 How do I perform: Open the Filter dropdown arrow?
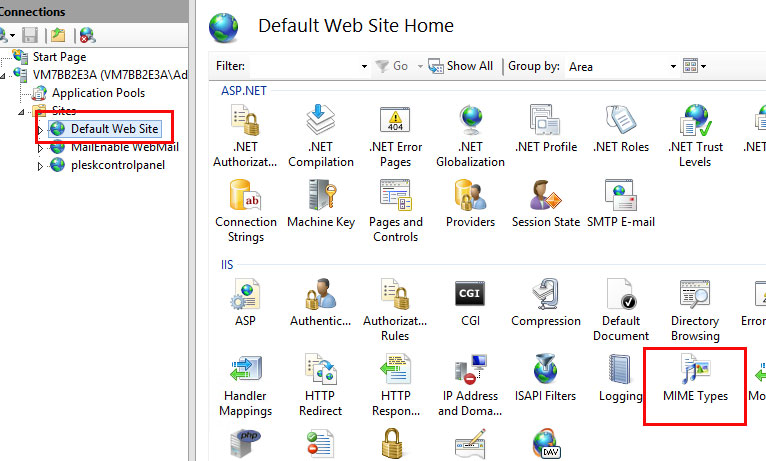pos(364,66)
